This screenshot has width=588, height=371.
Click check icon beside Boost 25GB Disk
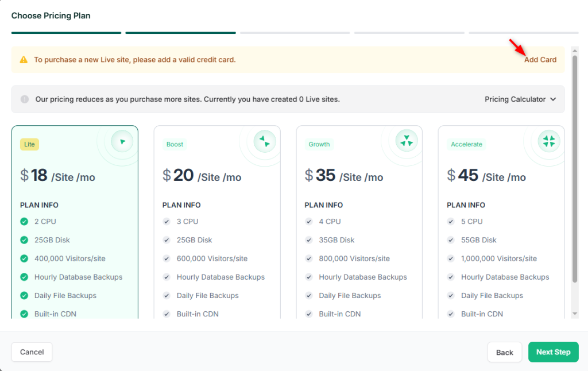tap(167, 239)
